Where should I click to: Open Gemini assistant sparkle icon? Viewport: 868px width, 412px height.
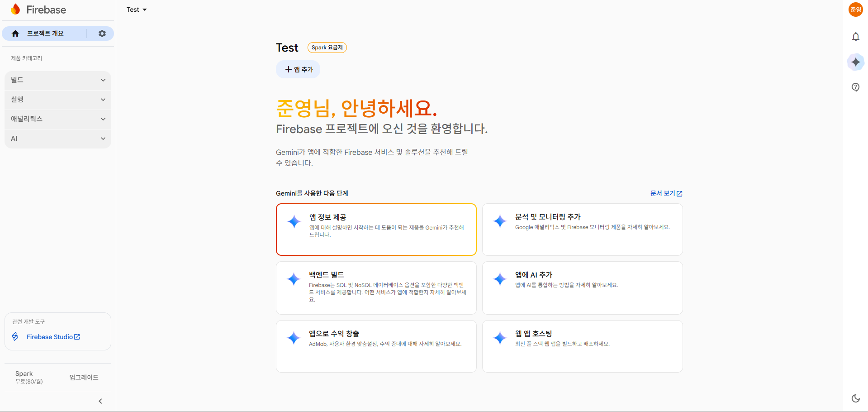(x=855, y=62)
